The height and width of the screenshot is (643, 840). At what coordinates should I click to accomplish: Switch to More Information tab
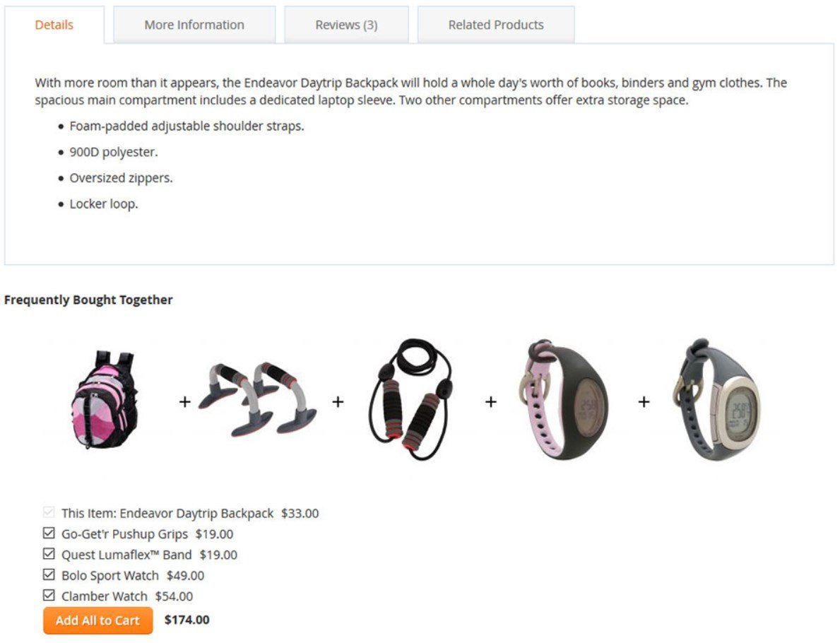[194, 25]
